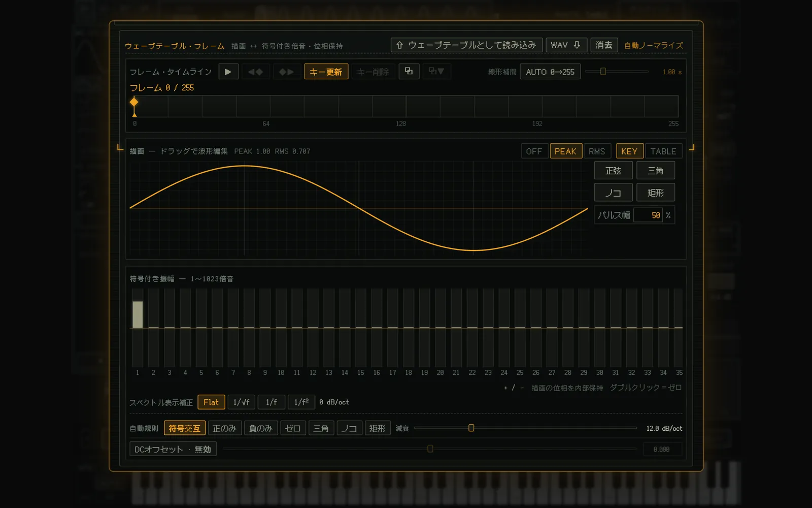
Task: Toggle auto normalize (自動ノーマライズ)
Action: [x=653, y=45]
